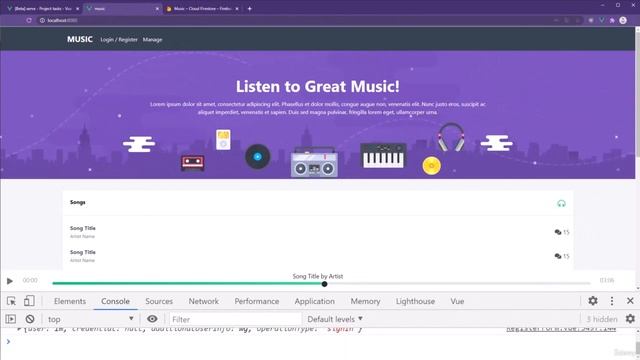
Task: Expand the logged object with the disclosure triangle
Action: pyautogui.click(x=19, y=329)
